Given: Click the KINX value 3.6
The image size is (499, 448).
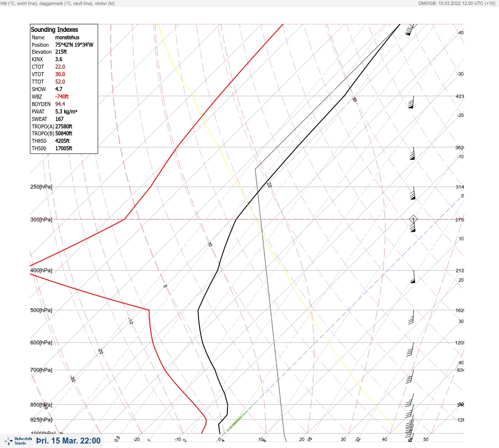Looking at the screenshot, I should pyautogui.click(x=59, y=59).
